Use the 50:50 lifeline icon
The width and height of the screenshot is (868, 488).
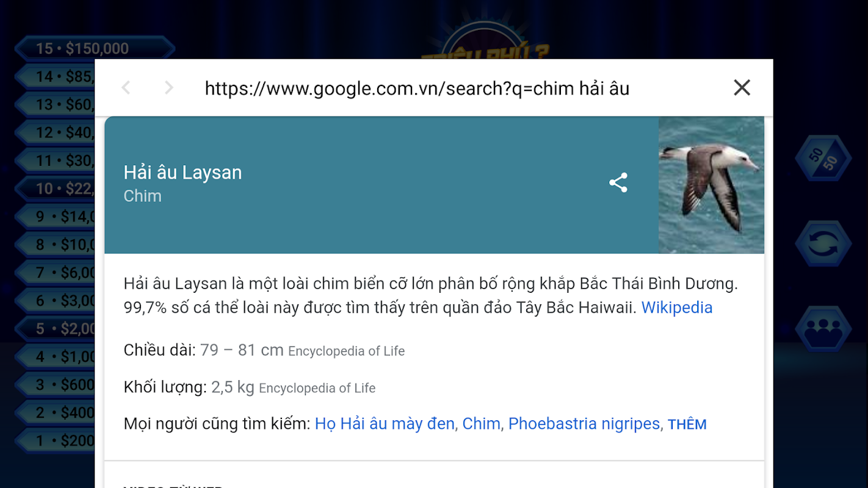coord(823,159)
